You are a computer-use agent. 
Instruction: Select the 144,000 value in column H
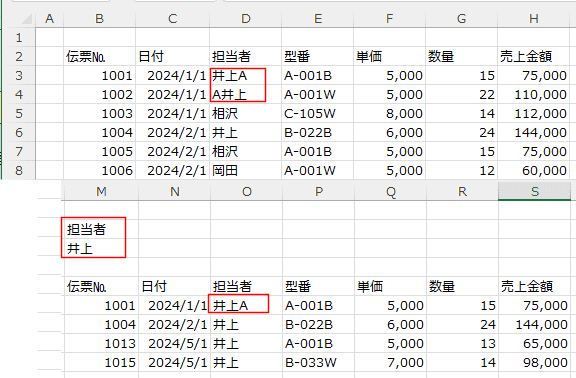point(533,133)
